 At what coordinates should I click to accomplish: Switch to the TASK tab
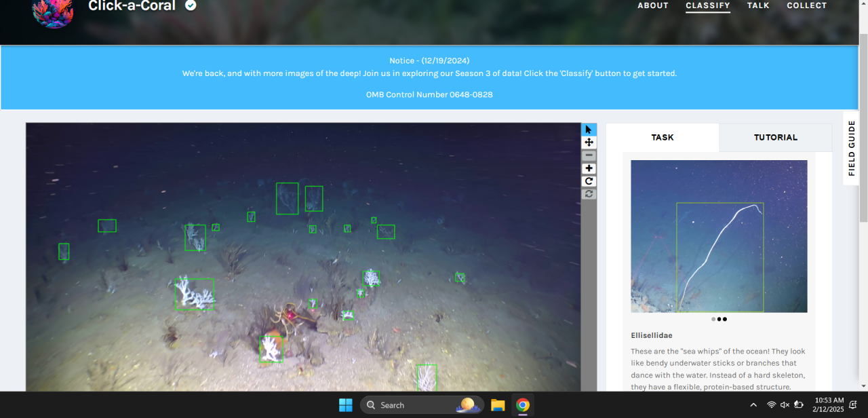tap(663, 137)
